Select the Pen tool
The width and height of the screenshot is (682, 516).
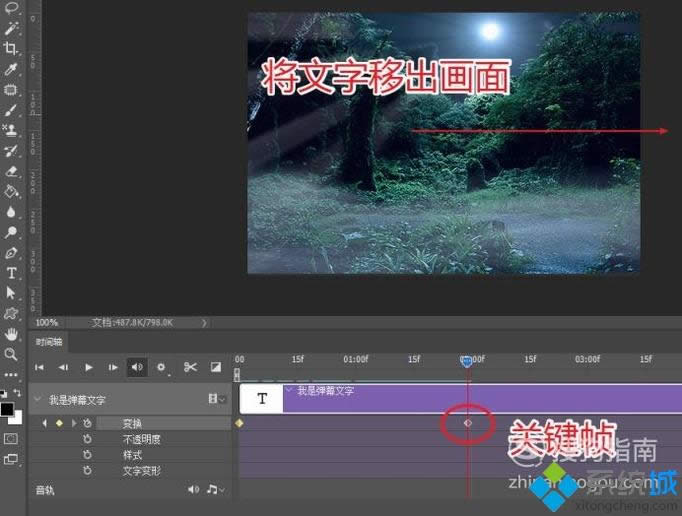(x=11, y=253)
